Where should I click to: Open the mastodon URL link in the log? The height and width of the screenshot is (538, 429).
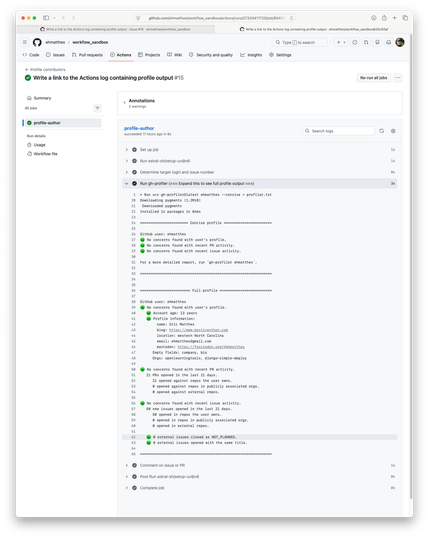[211, 347]
